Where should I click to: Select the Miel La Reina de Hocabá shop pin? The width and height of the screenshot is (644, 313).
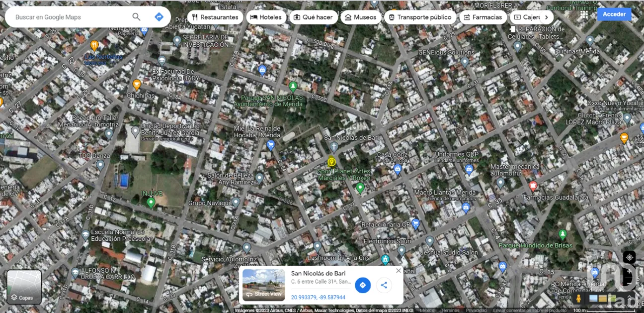click(271, 145)
